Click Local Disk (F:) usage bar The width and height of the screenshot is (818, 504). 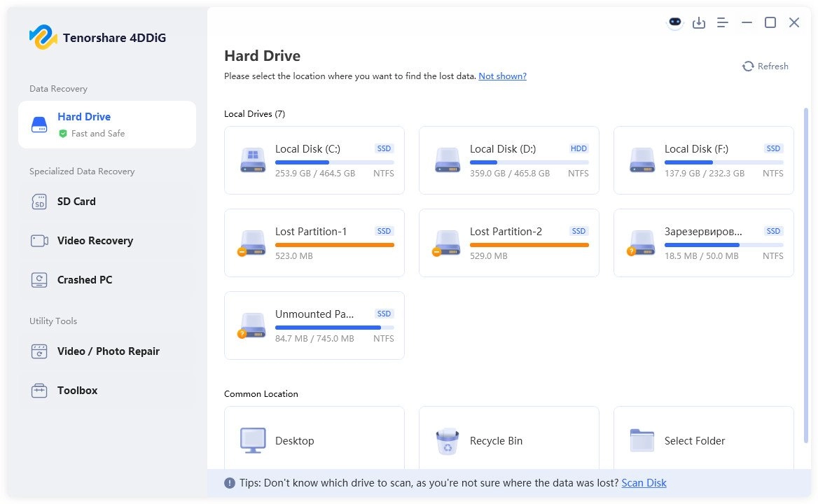pyautogui.click(x=723, y=162)
